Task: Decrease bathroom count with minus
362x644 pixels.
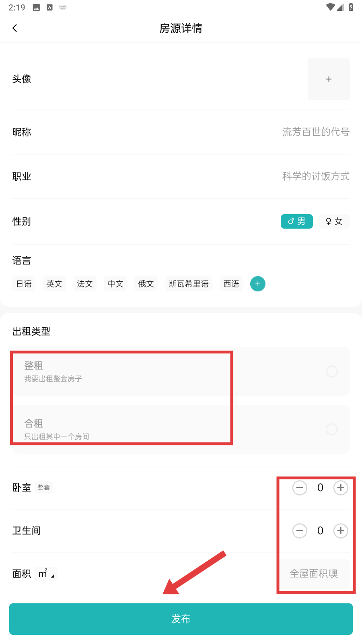Action: coord(300,531)
